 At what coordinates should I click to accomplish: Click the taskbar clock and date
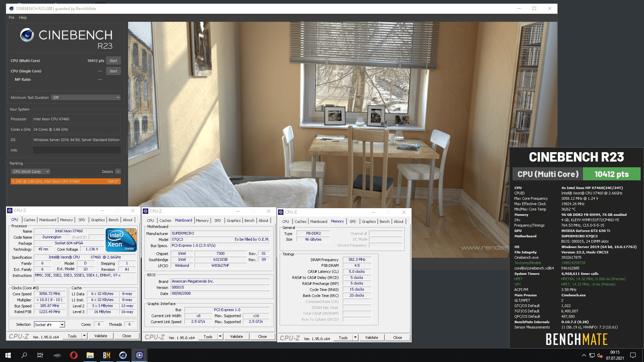[615, 355]
